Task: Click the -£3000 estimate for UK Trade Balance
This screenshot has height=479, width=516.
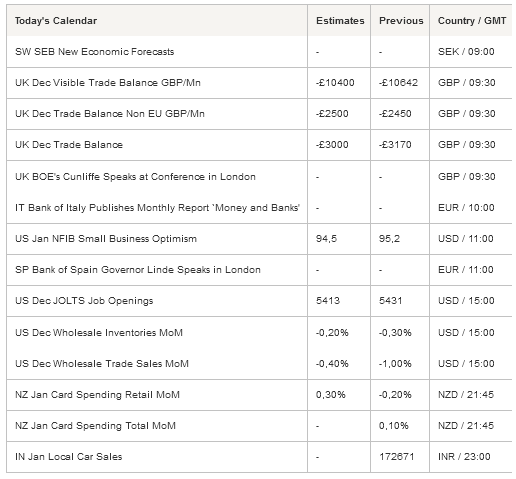Action: click(x=332, y=145)
